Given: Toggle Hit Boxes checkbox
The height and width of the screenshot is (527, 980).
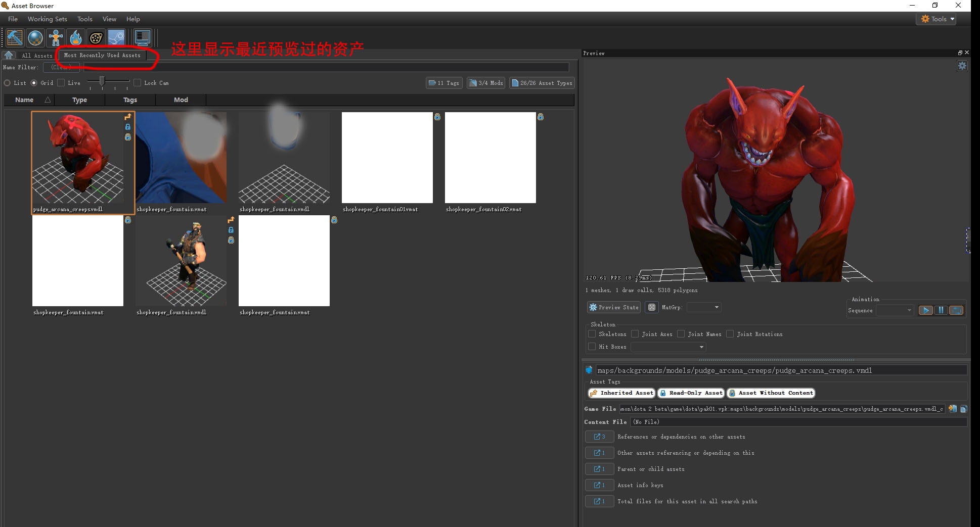Looking at the screenshot, I should pyautogui.click(x=592, y=347).
